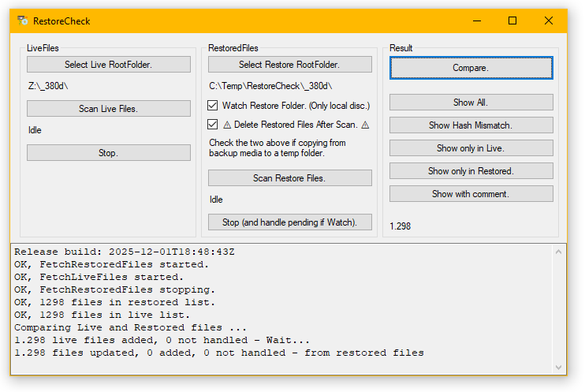The image size is (585, 392).
Task: Click the Release build log line
Action: pos(125,252)
